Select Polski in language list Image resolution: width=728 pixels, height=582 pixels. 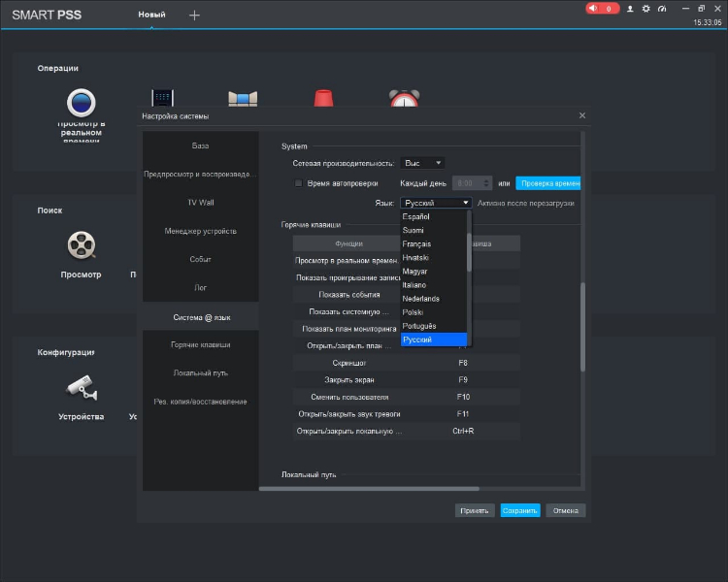click(434, 312)
